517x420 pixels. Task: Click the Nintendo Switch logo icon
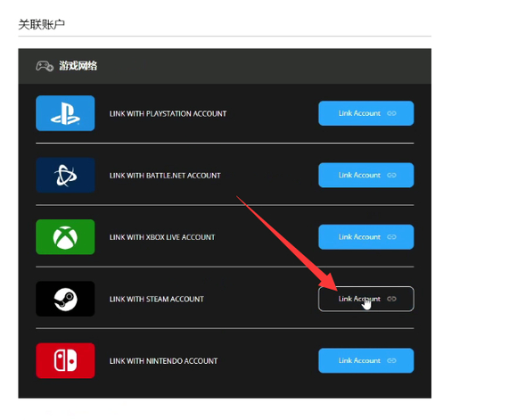click(65, 360)
